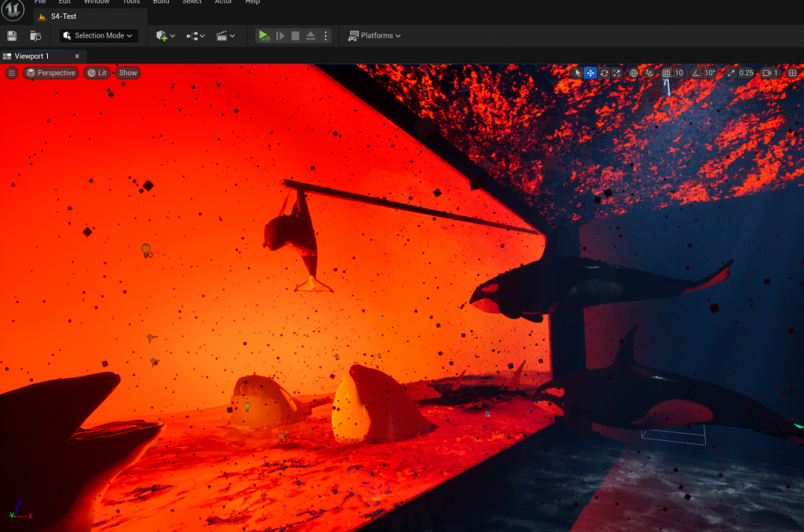
Task: Expand the Blueprints dropdown arrow
Action: click(x=203, y=36)
